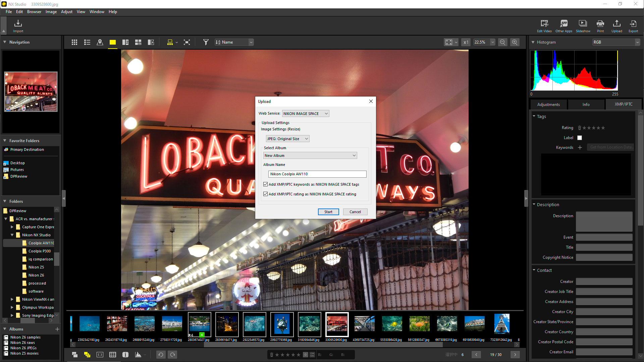
Task: Open the filter funnel
Action: [x=206, y=42]
